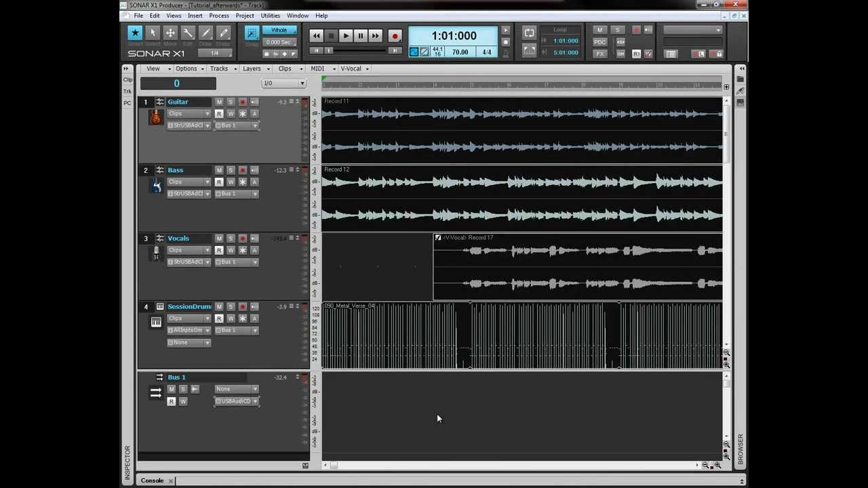Click the horizontal scrollbar thumb
The width and height of the screenshot is (868, 488).
(x=334, y=465)
